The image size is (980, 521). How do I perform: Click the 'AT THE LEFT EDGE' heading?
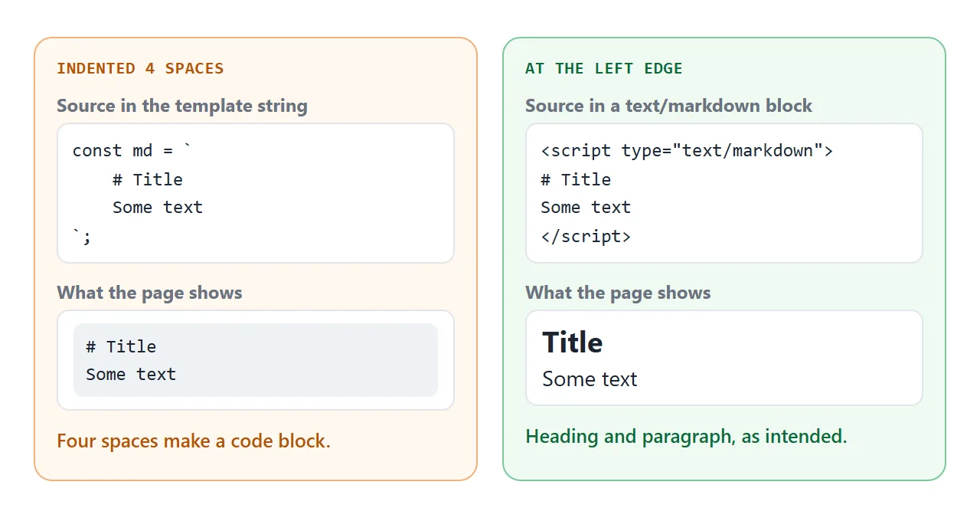[x=603, y=68]
